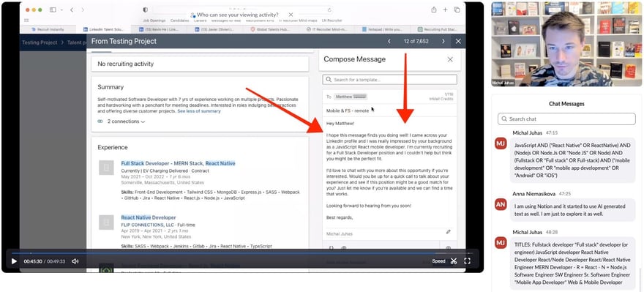The height and width of the screenshot is (292, 644).
Task: Reload the page in Safari
Action: (329, 10)
